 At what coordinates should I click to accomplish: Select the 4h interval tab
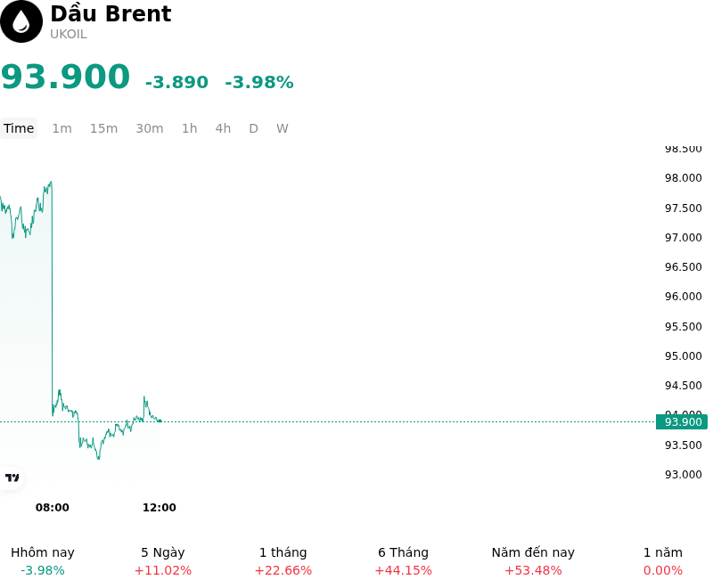[223, 128]
